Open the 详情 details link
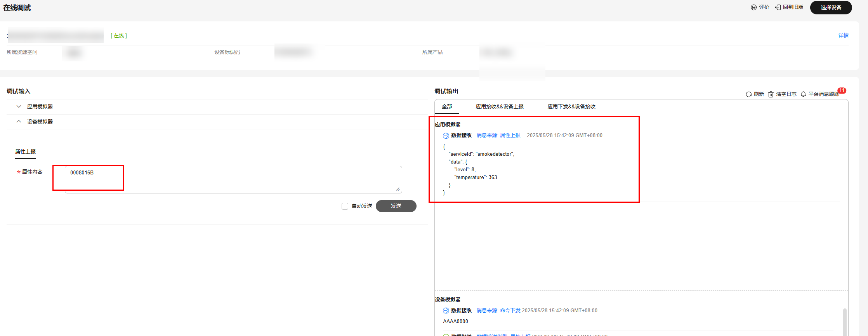 (x=844, y=35)
